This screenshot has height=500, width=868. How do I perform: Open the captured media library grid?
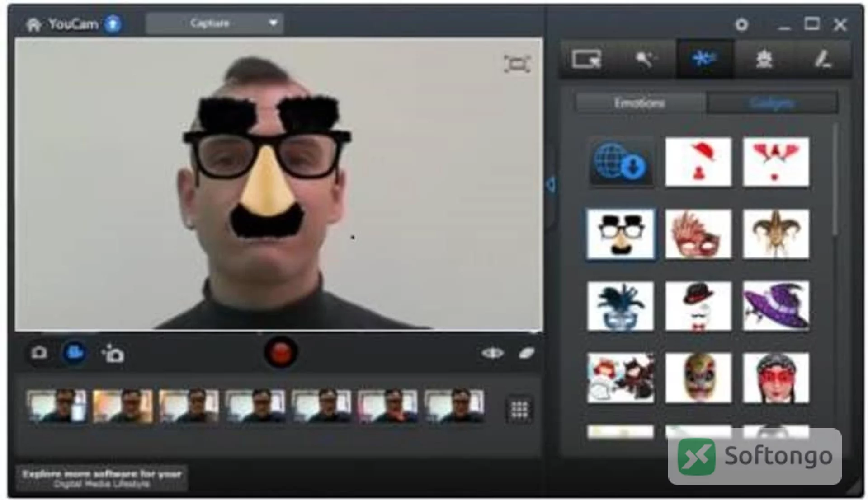tap(519, 410)
